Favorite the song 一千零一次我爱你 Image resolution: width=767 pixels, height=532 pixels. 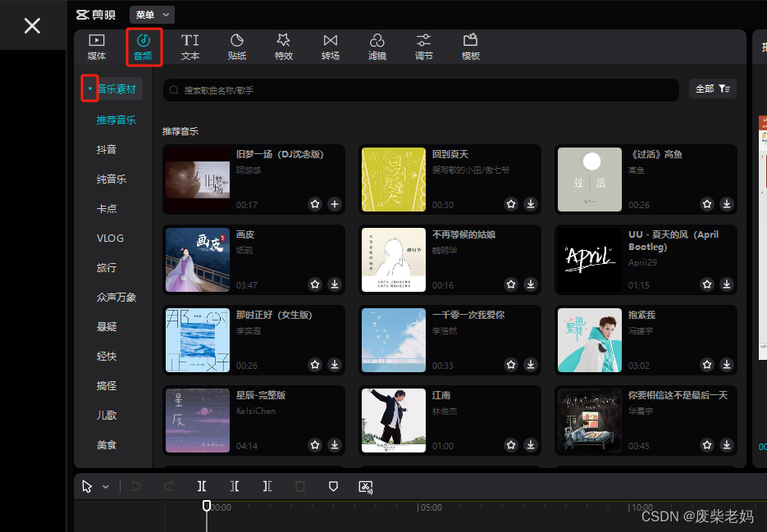coord(511,364)
